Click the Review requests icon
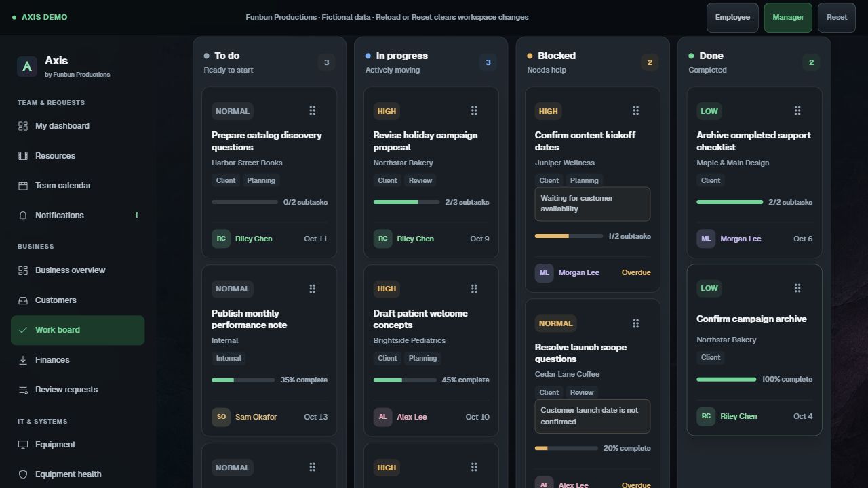Viewport: 868px width, 488px height. tap(23, 390)
